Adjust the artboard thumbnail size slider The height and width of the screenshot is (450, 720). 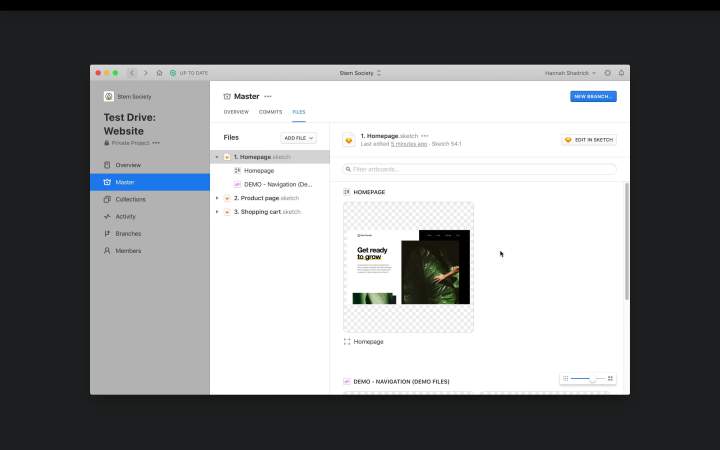(x=588, y=378)
